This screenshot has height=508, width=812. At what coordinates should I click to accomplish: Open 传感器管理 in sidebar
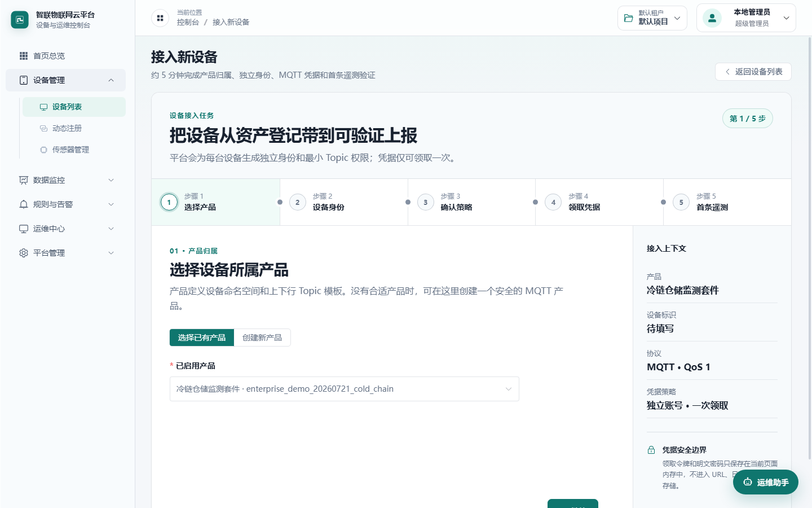(x=74, y=150)
